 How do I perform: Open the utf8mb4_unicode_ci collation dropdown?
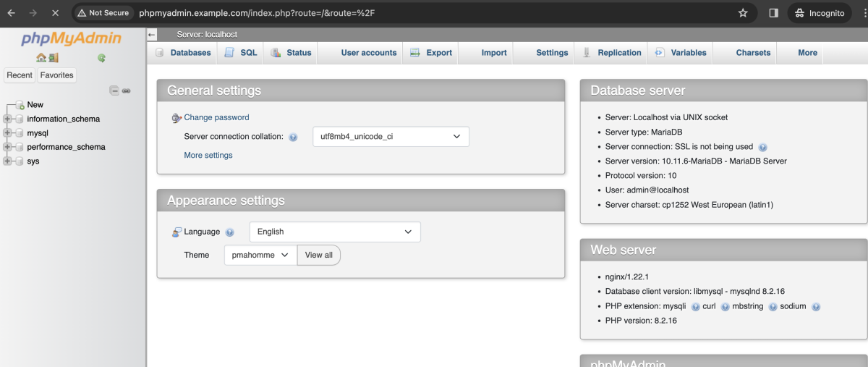point(391,137)
